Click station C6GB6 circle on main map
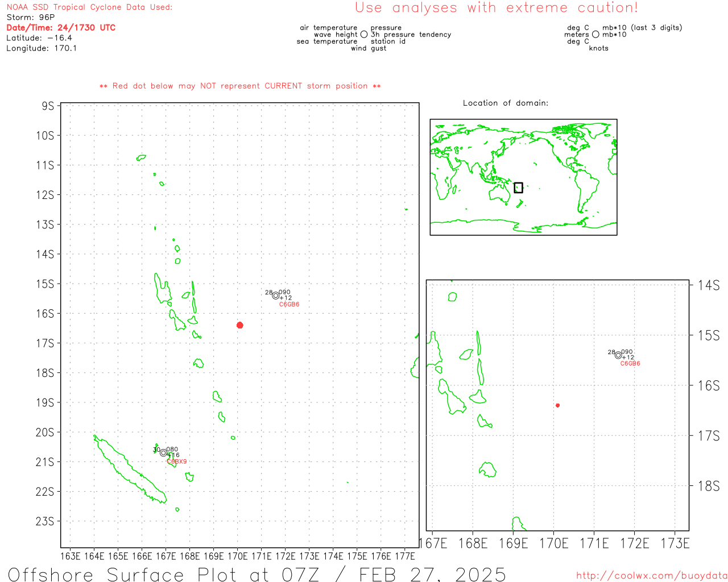Screen dimensions: 728x582 click(276, 296)
